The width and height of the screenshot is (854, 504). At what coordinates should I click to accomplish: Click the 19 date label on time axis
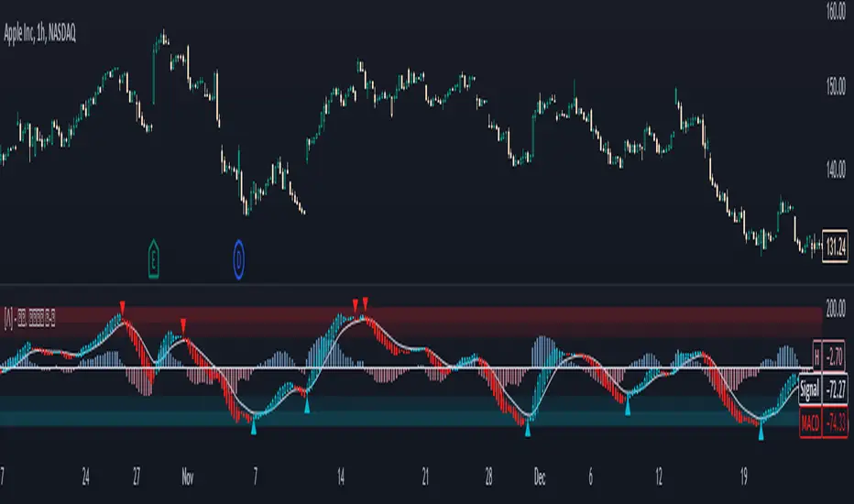click(x=743, y=477)
